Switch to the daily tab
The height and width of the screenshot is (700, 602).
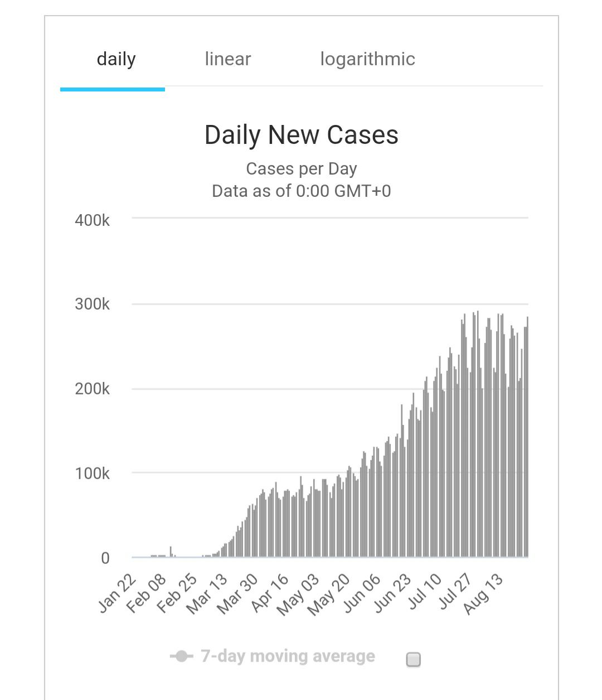click(116, 59)
